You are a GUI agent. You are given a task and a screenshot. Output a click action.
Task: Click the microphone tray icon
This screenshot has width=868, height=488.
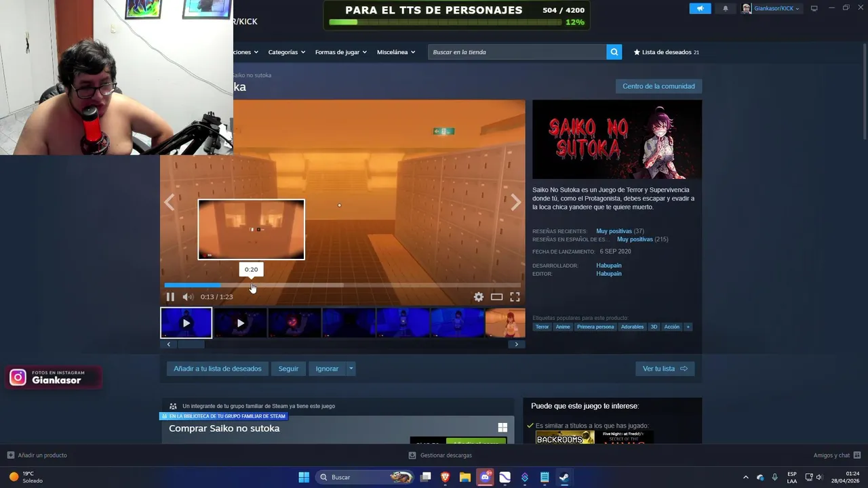775,477
